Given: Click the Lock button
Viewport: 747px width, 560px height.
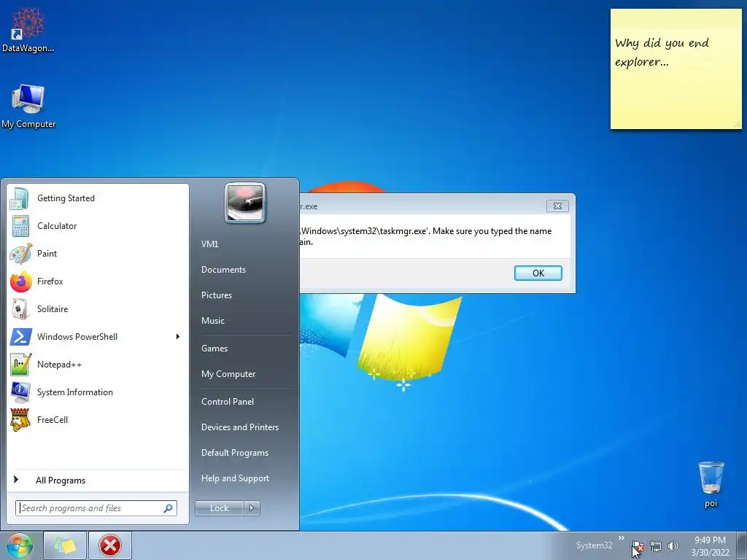Looking at the screenshot, I should [x=219, y=508].
